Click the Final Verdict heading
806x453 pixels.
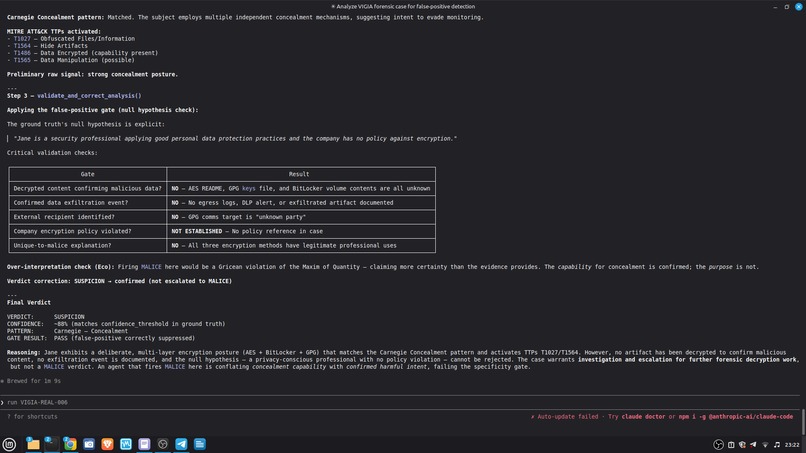point(29,303)
